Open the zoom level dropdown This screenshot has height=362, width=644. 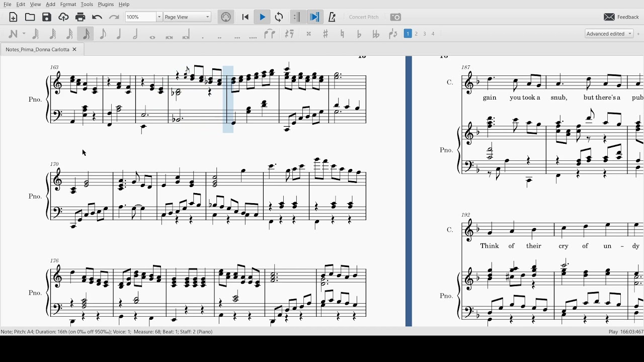coord(159,17)
